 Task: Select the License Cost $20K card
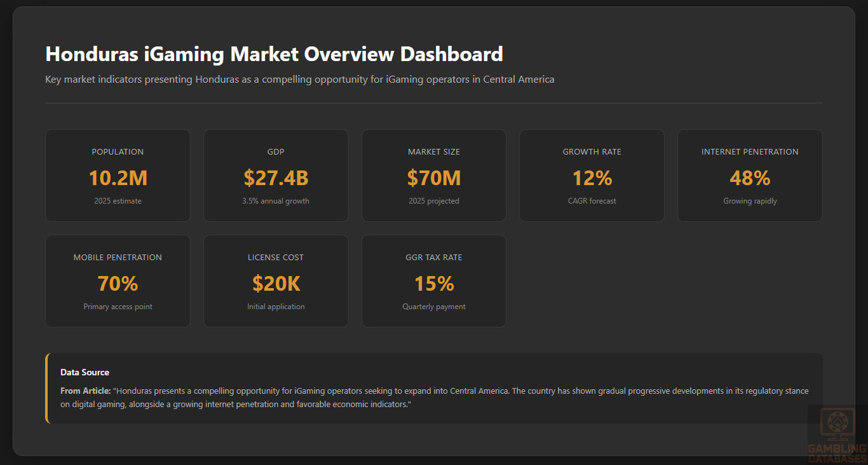276,281
